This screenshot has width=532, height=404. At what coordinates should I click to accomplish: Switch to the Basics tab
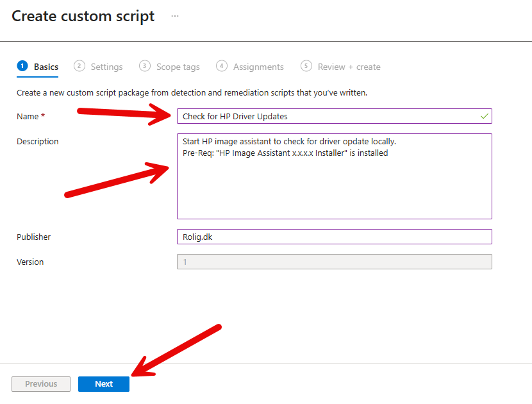pyautogui.click(x=46, y=67)
